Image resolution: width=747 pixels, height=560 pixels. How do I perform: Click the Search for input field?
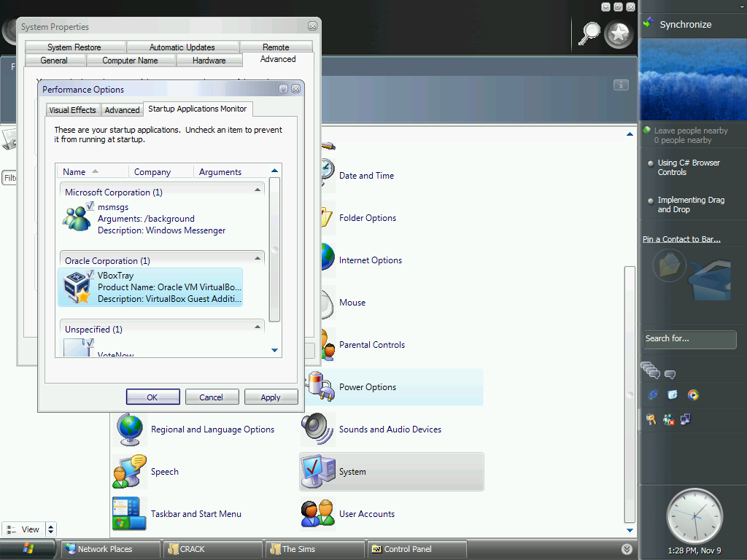pos(689,339)
